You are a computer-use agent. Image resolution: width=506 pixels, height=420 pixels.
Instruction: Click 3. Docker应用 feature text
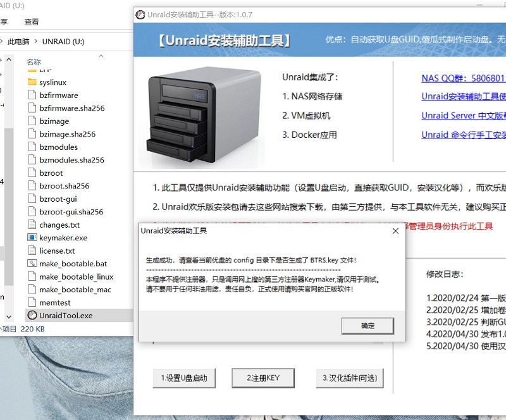[309, 135]
